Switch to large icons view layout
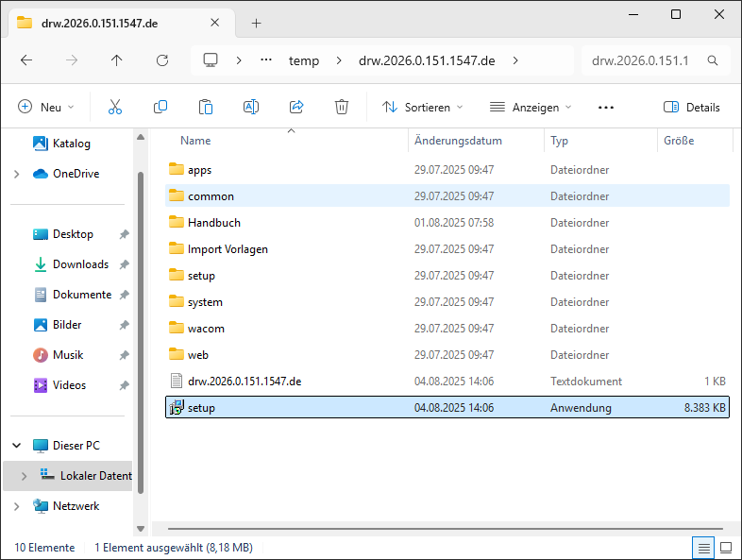The image size is (742, 560). point(726,548)
